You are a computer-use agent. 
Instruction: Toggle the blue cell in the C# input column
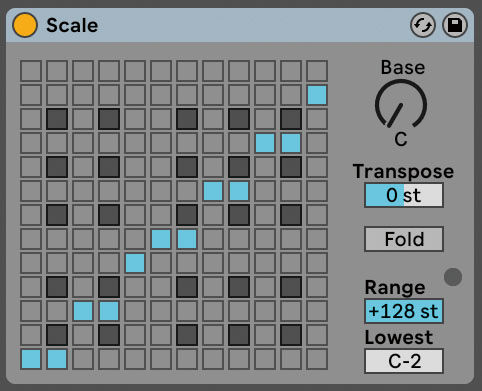(x=57, y=359)
